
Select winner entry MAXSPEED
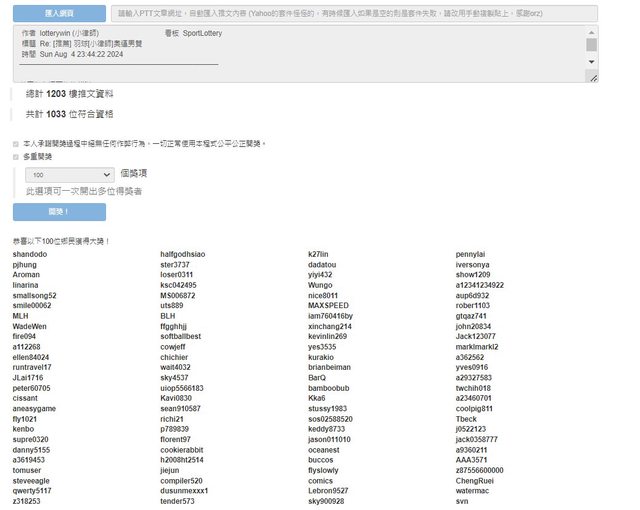pos(328,306)
